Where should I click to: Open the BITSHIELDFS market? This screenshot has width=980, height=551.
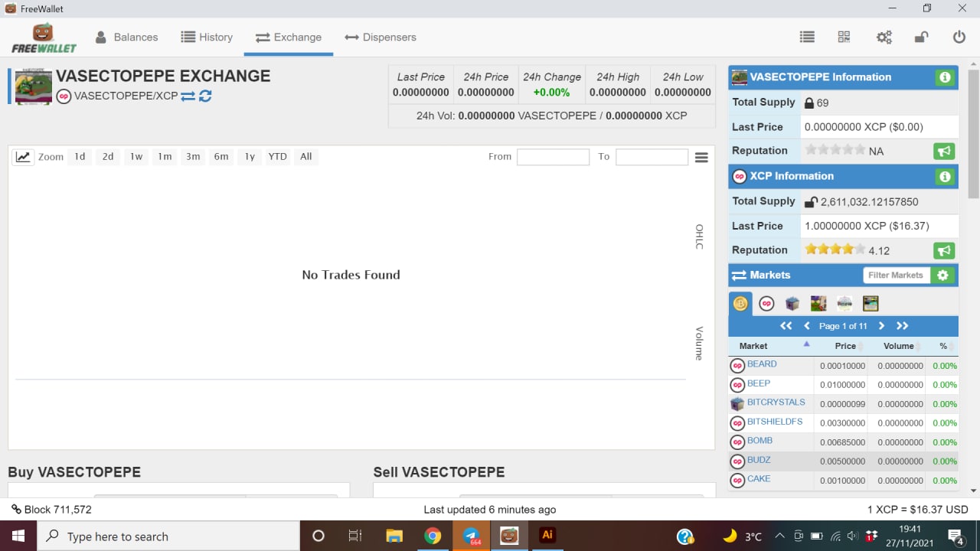point(775,422)
